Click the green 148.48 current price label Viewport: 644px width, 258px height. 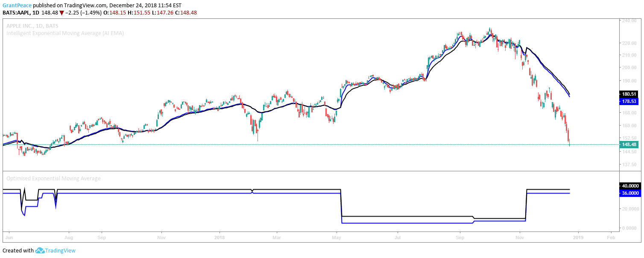pos(629,144)
